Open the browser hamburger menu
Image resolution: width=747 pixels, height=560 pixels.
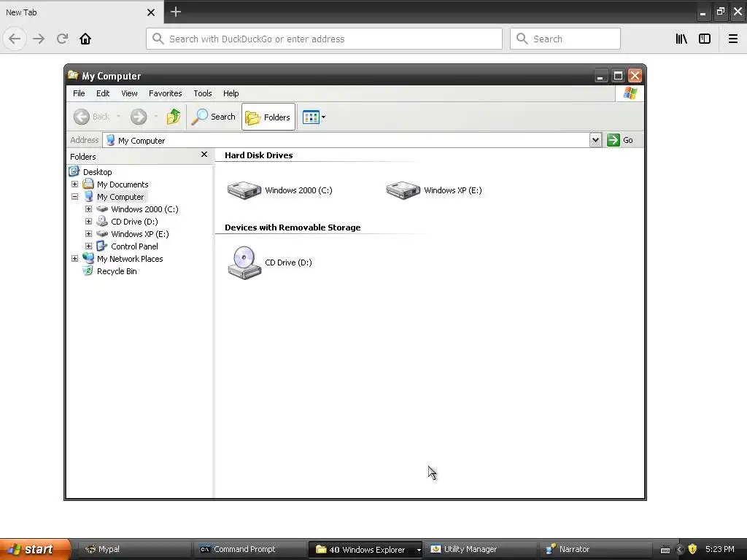pyautogui.click(x=732, y=39)
